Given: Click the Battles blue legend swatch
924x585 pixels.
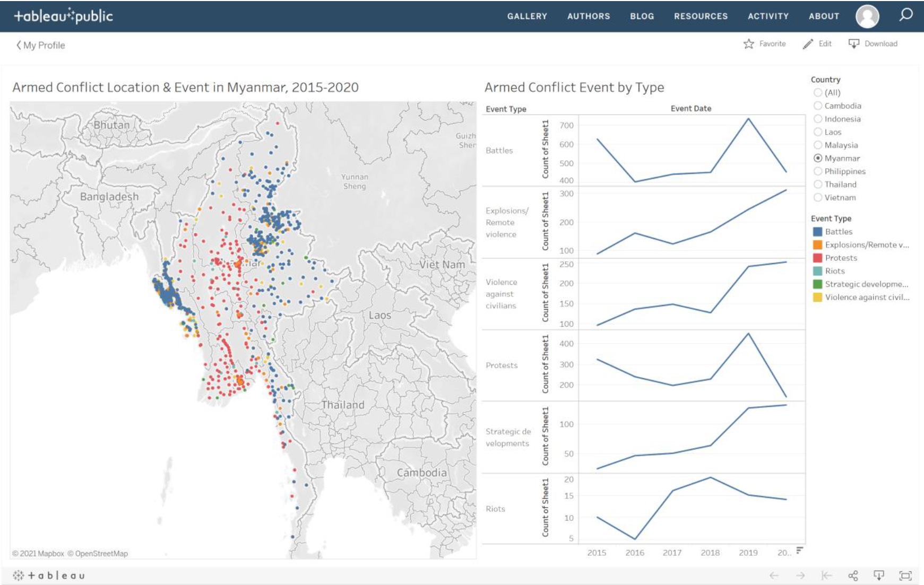Looking at the screenshot, I should tap(817, 232).
